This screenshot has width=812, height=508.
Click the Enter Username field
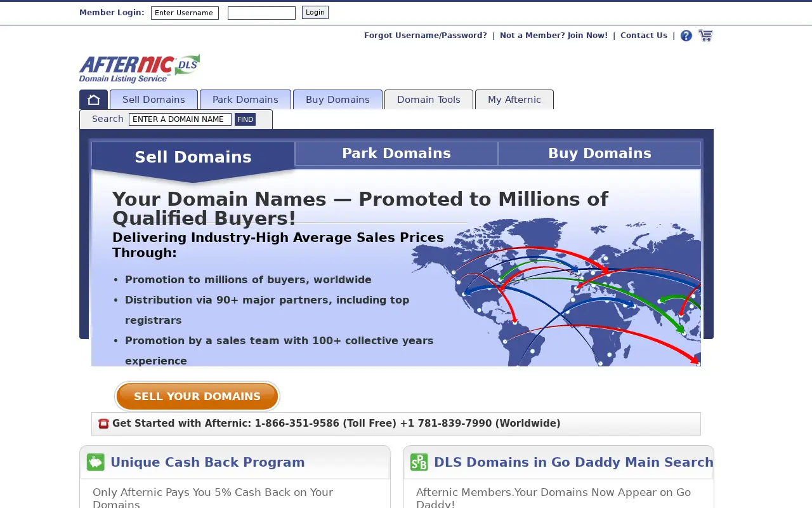pos(185,13)
